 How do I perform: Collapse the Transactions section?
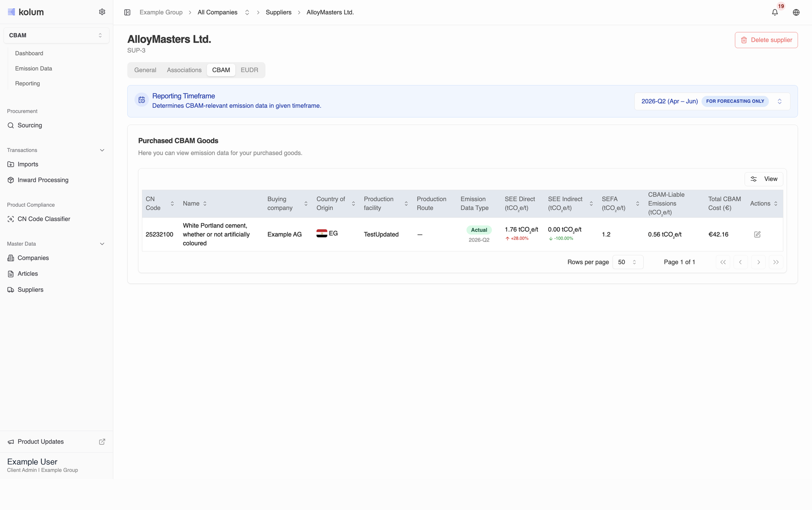coord(102,150)
